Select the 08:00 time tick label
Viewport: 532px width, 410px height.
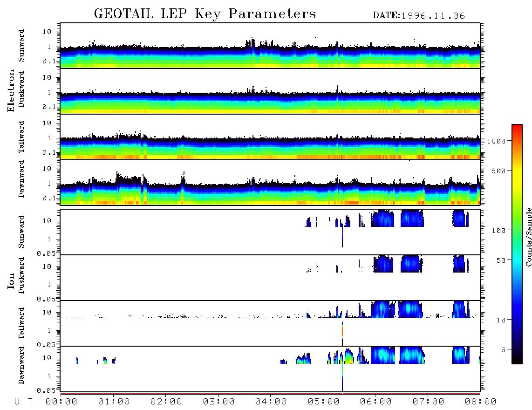[x=481, y=402]
